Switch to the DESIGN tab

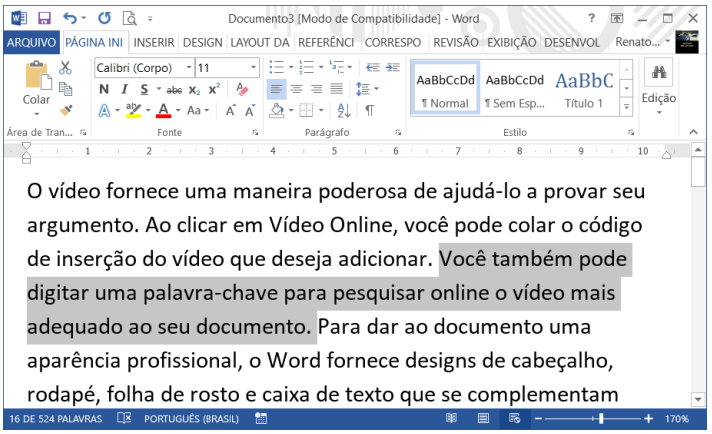coord(203,43)
